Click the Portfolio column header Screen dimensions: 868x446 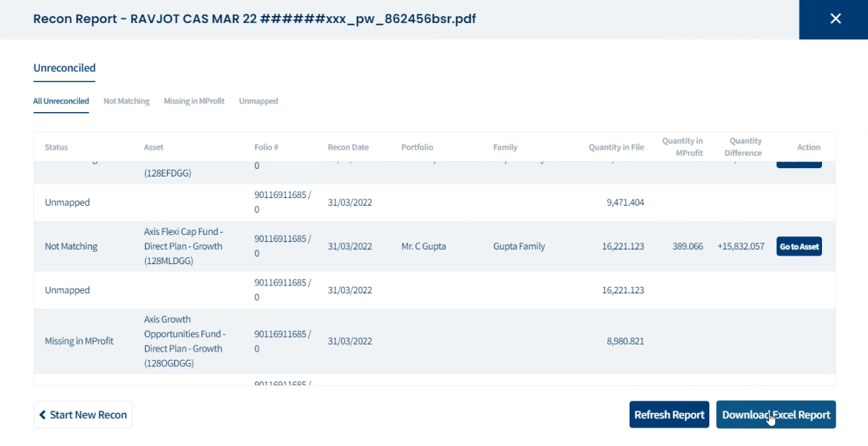[x=417, y=147]
